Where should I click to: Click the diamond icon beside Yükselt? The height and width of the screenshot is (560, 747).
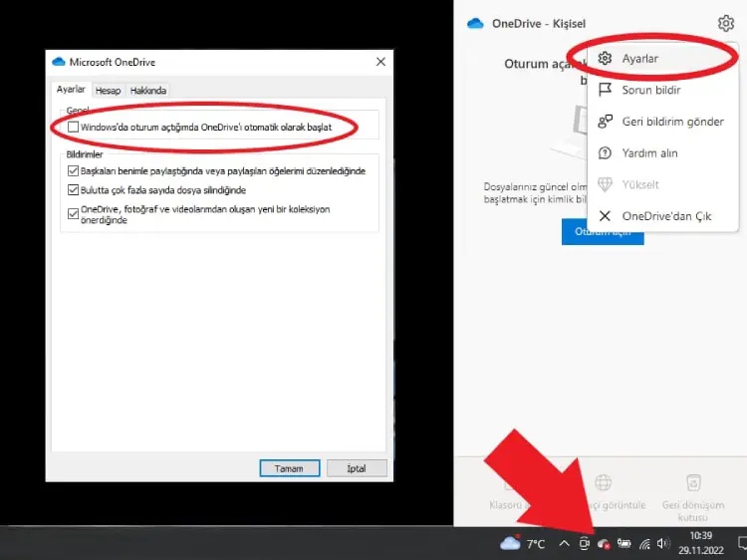point(605,184)
